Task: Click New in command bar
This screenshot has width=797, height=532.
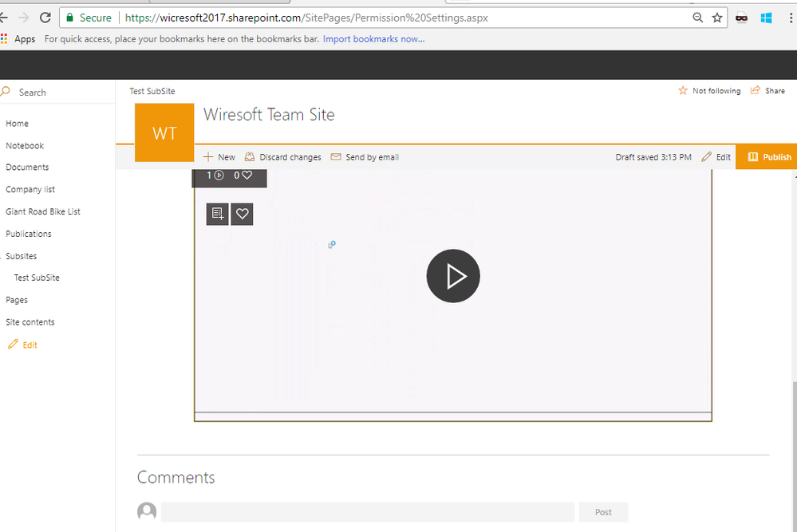Action: 227,157
